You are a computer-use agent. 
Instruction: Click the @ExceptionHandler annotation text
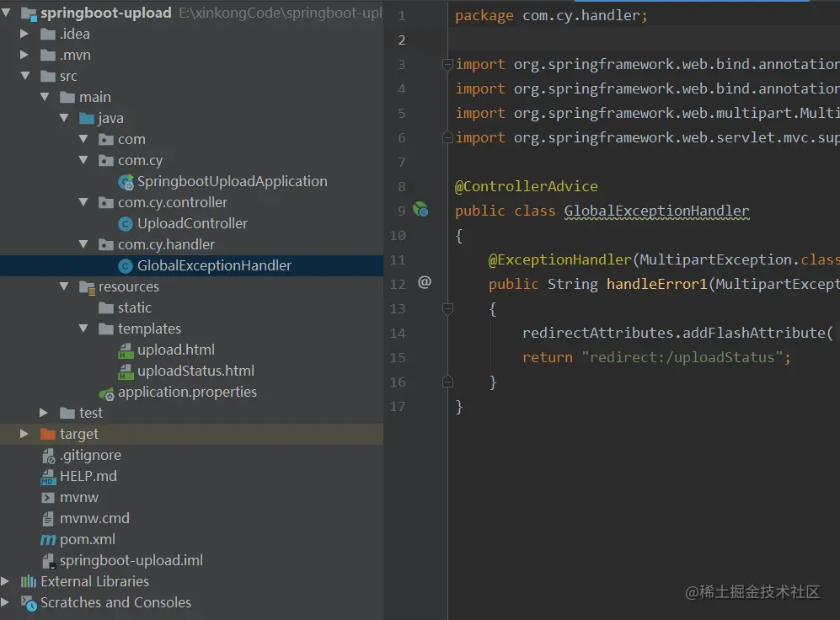click(559, 259)
